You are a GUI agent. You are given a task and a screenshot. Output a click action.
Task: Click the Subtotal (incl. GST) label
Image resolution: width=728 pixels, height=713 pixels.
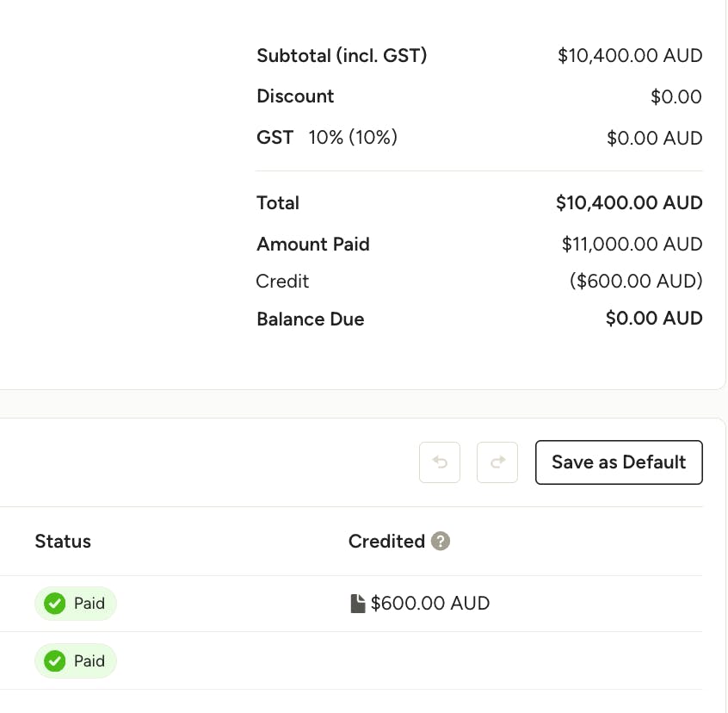click(x=342, y=56)
